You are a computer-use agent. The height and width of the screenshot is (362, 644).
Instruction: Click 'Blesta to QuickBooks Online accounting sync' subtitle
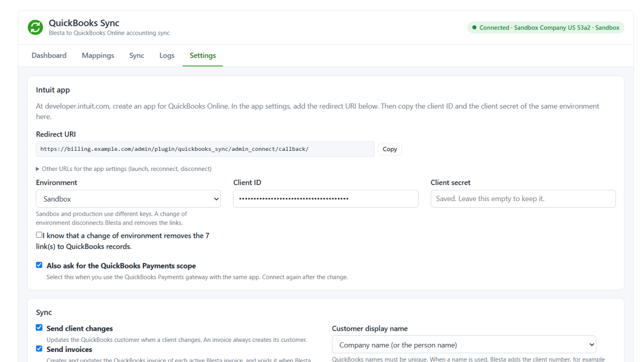click(x=109, y=33)
